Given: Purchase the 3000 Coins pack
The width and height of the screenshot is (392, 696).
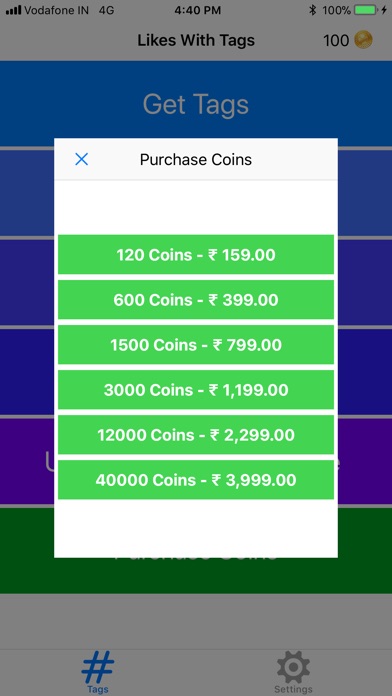Looking at the screenshot, I should coord(196,390).
